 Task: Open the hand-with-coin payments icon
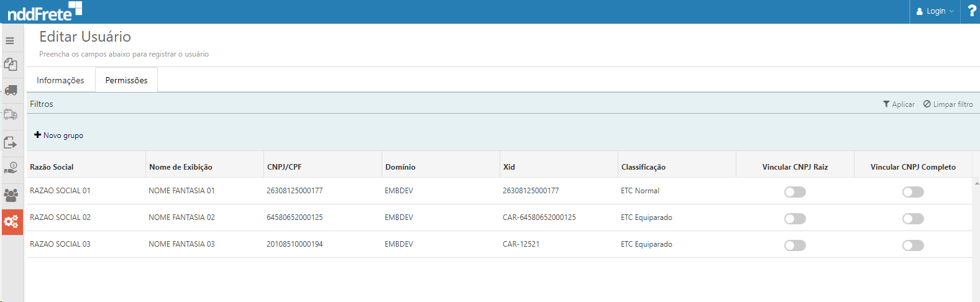pyautogui.click(x=11, y=168)
